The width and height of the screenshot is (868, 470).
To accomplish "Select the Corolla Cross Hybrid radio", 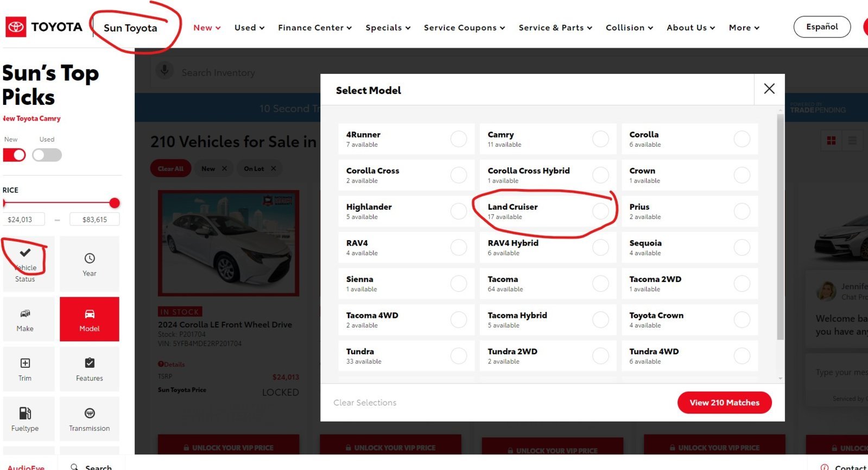I will pyautogui.click(x=600, y=175).
